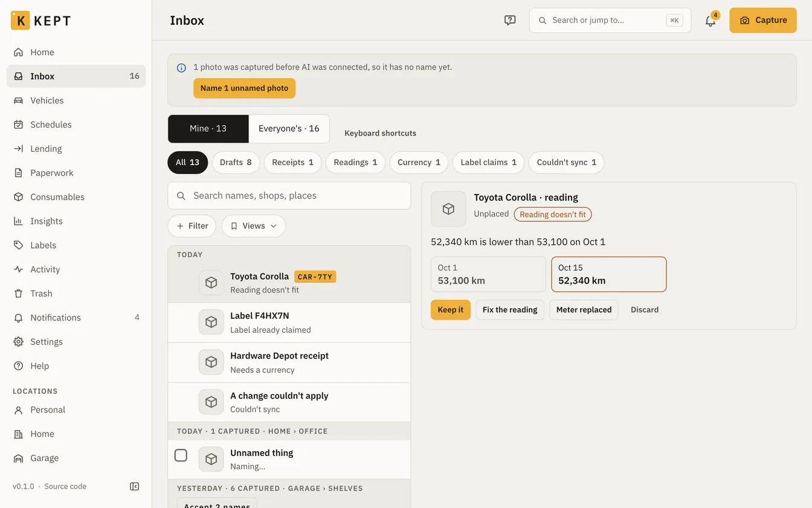Click the notifications bell icon
Viewport: 812px width, 508px height.
[710, 20]
